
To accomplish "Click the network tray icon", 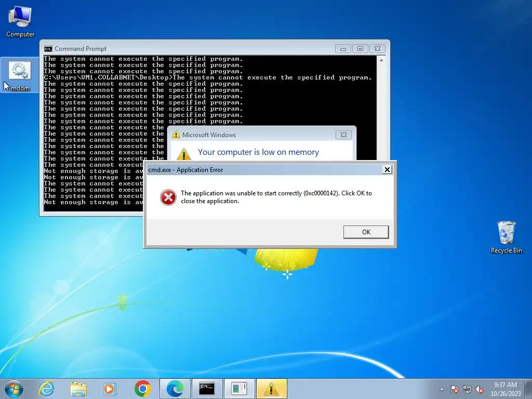I will pos(467,389).
